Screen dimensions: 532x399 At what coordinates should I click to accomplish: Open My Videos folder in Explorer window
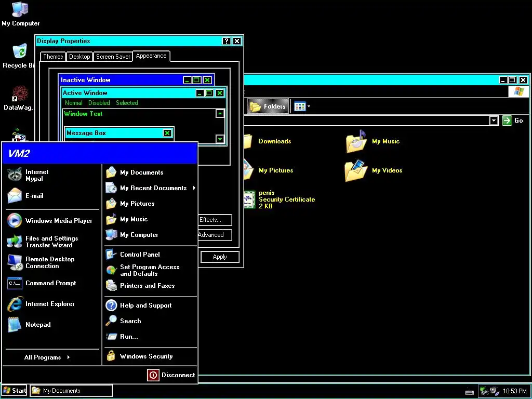373,170
